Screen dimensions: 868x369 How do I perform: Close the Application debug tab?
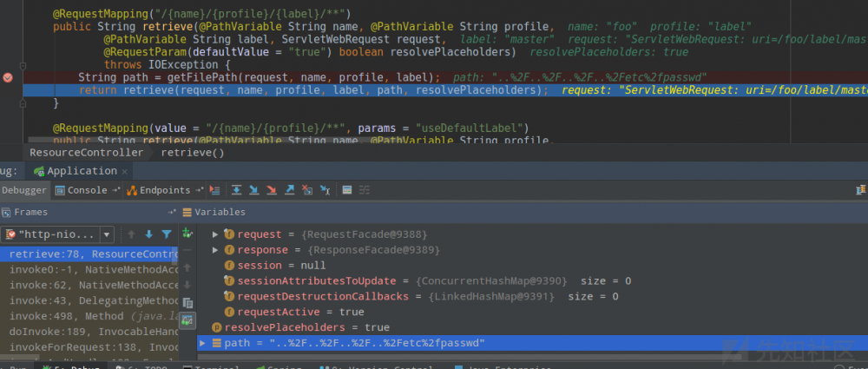124,171
